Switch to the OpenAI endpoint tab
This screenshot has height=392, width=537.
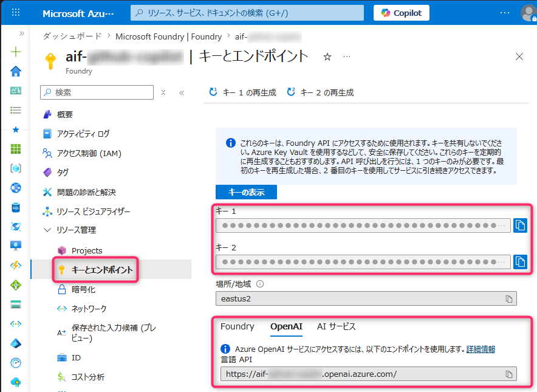pos(286,326)
